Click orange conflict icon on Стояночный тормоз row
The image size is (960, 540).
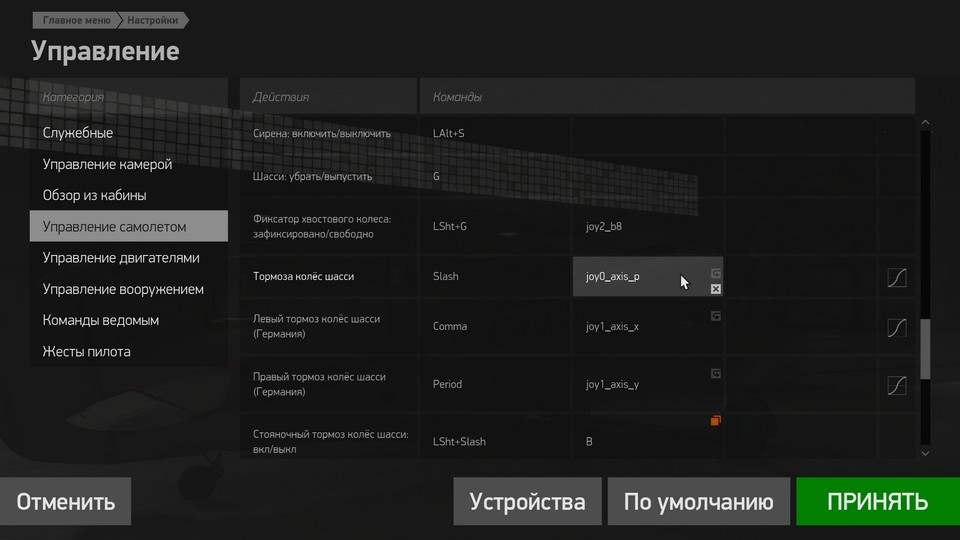[716, 420]
